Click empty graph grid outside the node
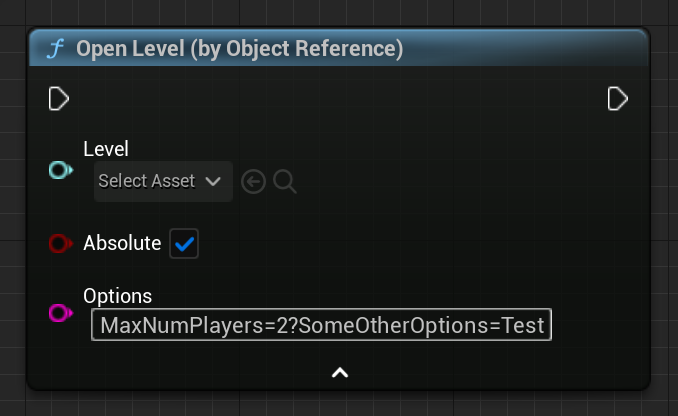Screen dimensions: 678x416 (664, 216)
